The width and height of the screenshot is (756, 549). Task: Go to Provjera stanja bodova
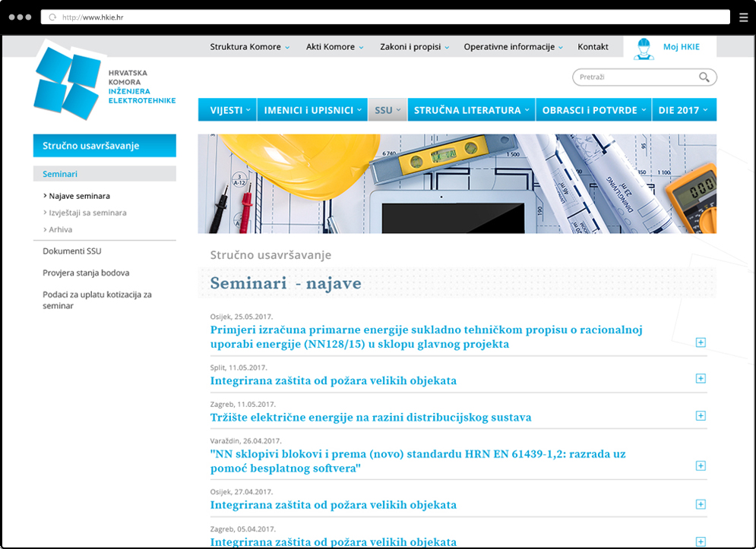(86, 273)
